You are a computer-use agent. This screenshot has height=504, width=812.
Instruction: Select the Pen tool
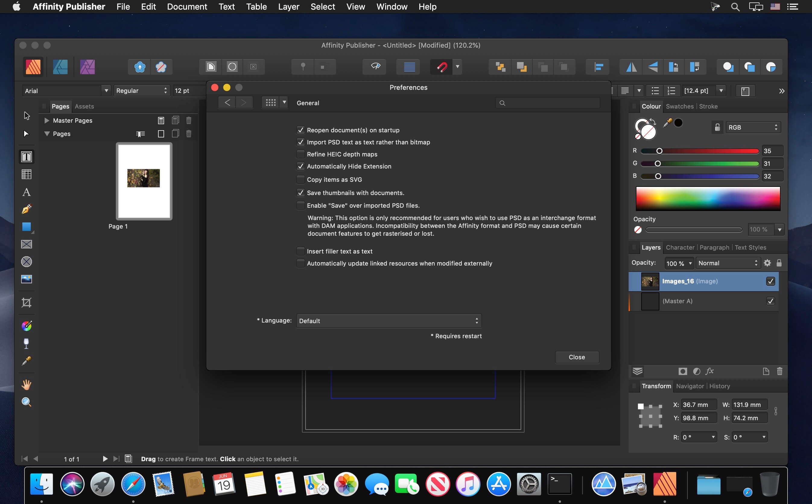pos(26,209)
